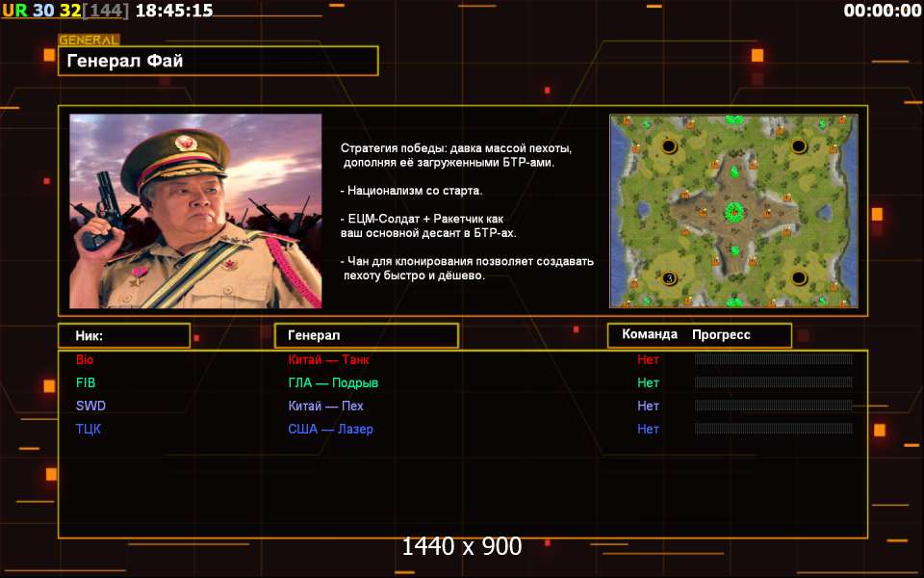Click the 'Прогресс' column header
The image size is (924, 578).
coord(721,334)
